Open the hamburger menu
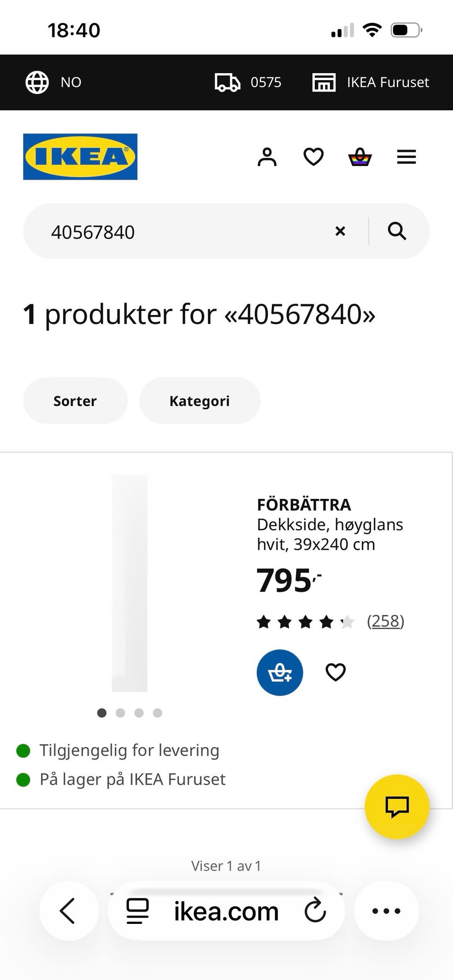The height and width of the screenshot is (980, 453). point(406,157)
